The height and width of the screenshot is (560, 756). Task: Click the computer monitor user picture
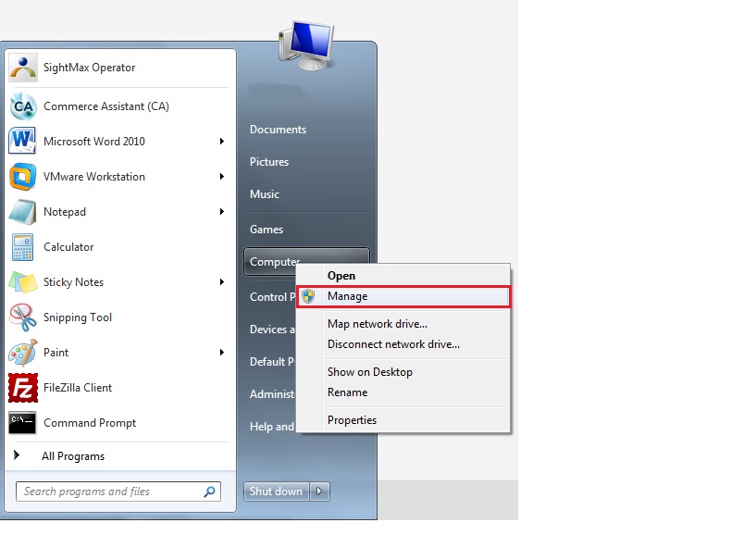306,46
